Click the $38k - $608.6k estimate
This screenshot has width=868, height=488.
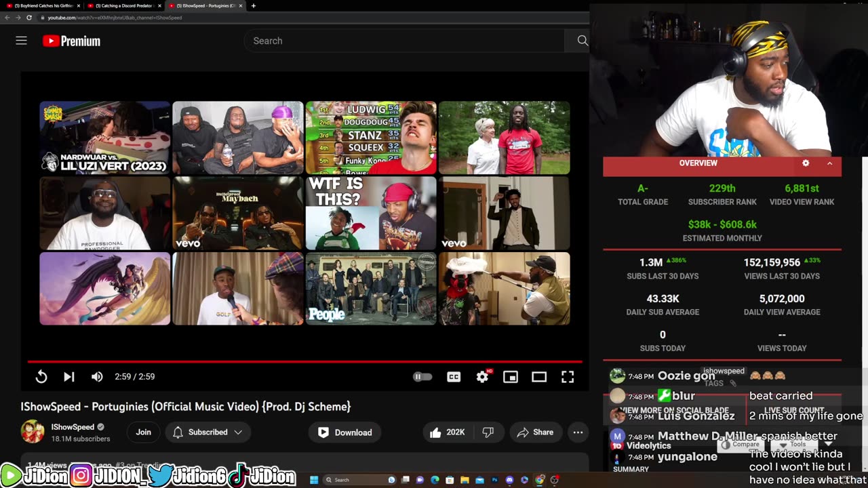point(722,224)
